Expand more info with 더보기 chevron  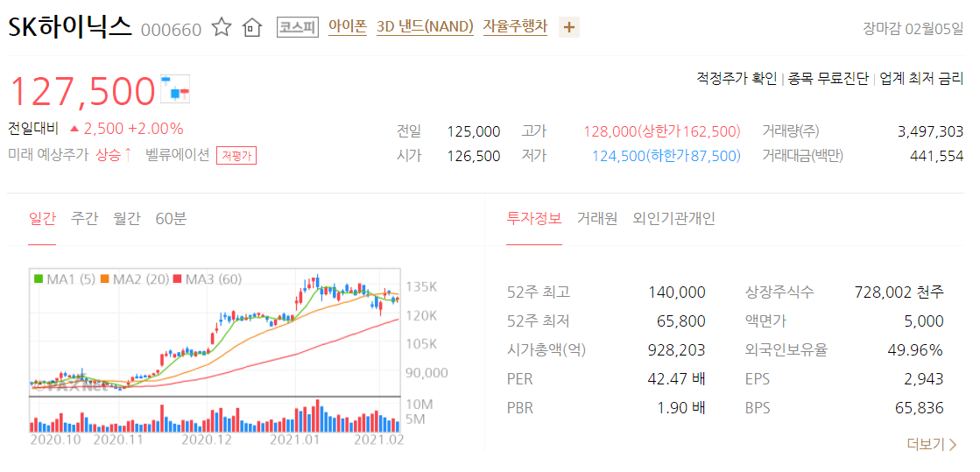coord(932,445)
